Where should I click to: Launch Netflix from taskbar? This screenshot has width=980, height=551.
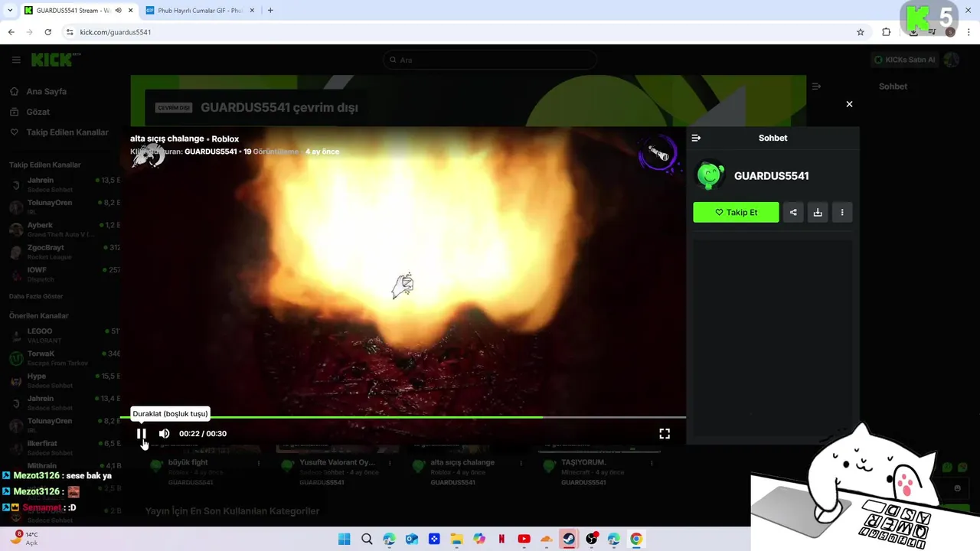click(501, 539)
